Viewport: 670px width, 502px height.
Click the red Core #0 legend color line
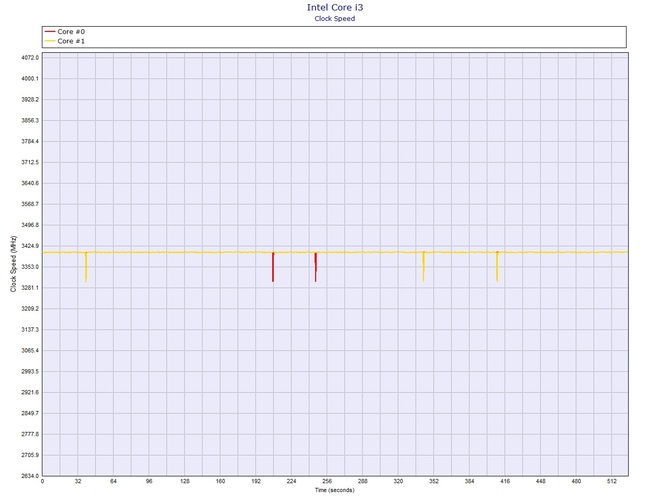(x=50, y=32)
